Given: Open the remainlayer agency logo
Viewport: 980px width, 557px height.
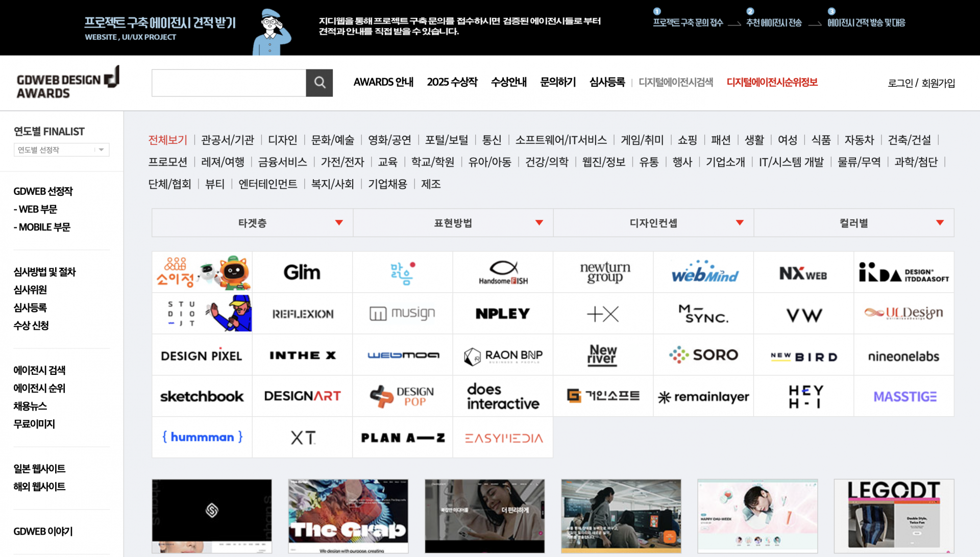Looking at the screenshot, I should tap(704, 396).
